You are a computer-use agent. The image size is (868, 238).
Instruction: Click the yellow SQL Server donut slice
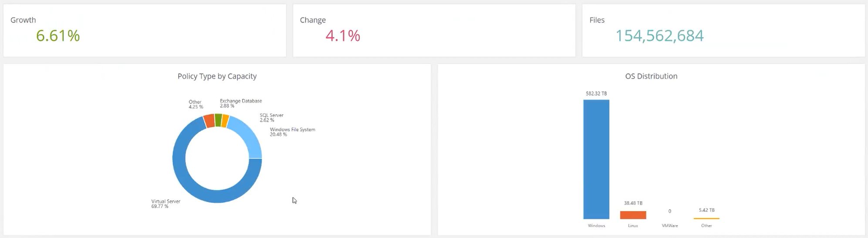point(225,121)
